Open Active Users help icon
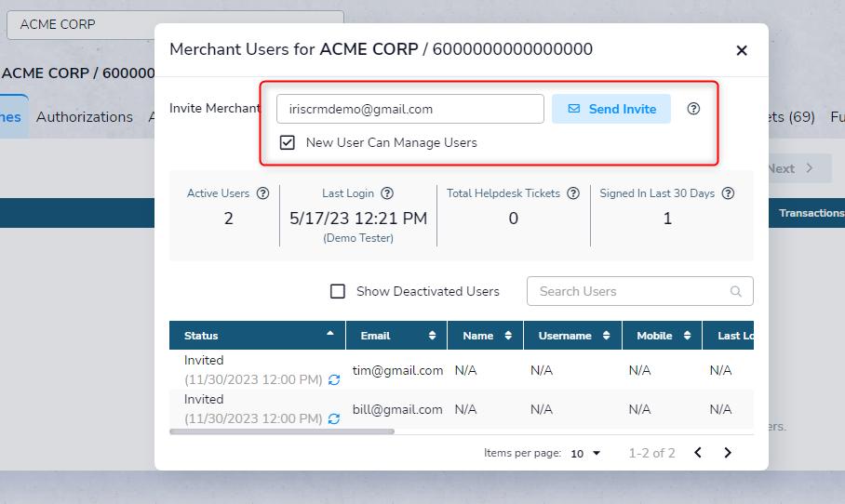 (263, 193)
